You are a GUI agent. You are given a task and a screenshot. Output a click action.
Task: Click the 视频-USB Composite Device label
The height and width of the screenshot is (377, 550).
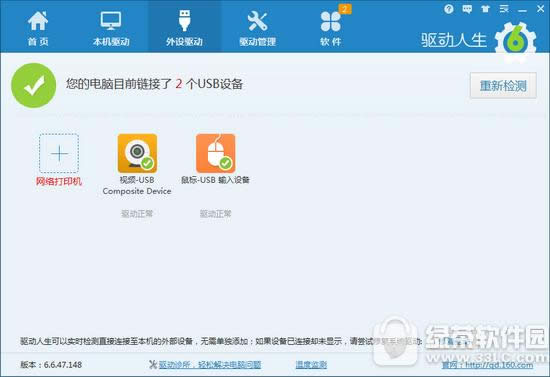pyautogui.click(x=137, y=186)
